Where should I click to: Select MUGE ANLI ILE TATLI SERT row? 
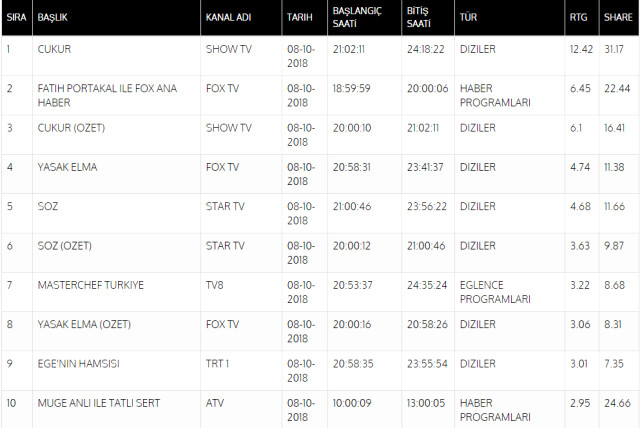point(98,402)
